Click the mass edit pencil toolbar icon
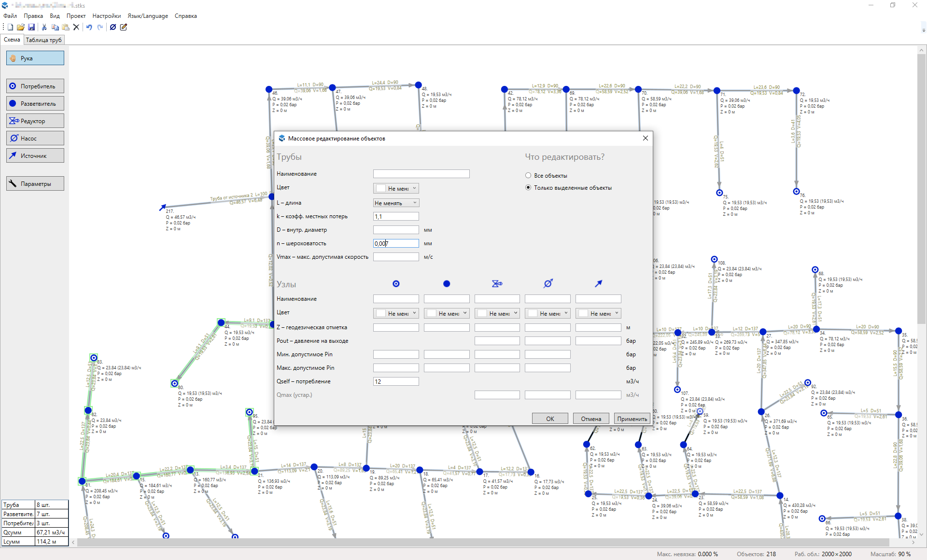The width and height of the screenshot is (927, 560). [x=124, y=27]
